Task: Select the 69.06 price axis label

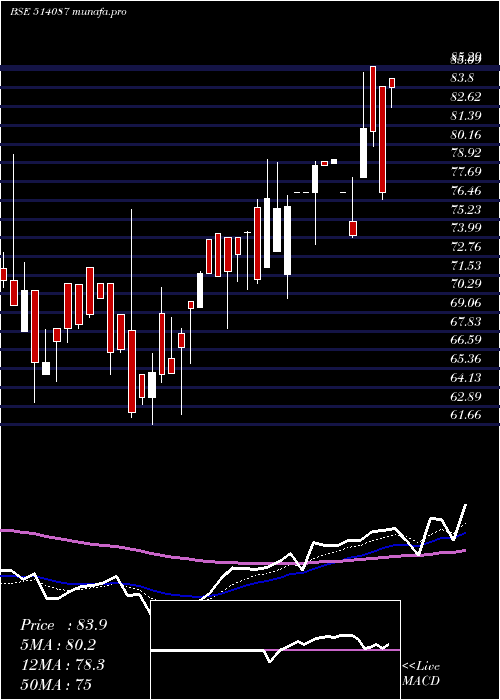Action: tap(467, 303)
